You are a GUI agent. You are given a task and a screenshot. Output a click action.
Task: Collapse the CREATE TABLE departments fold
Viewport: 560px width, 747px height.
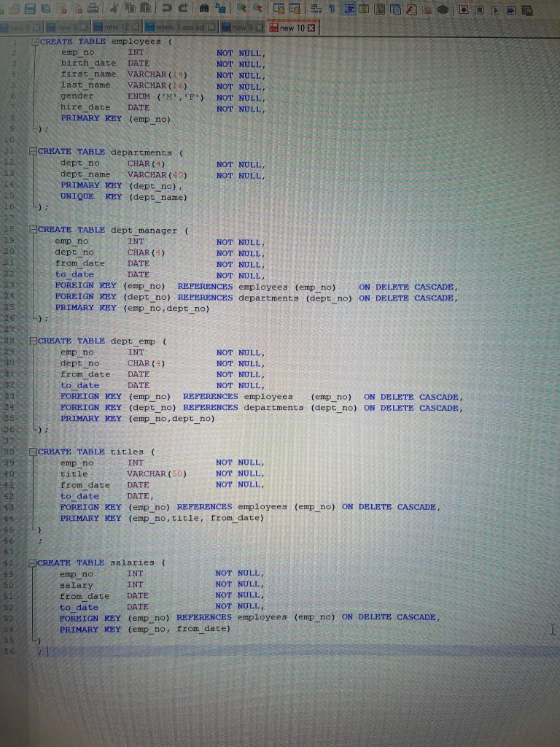(x=33, y=152)
